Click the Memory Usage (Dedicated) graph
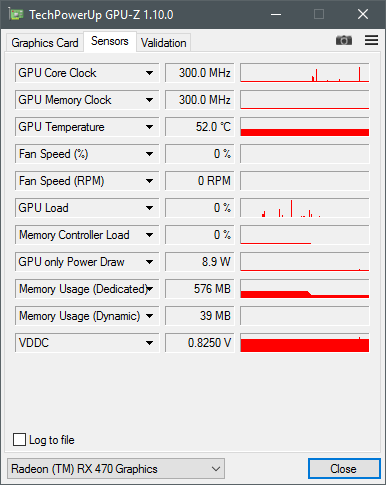The width and height of the screenshot is (386, 485). click(305, 289)
